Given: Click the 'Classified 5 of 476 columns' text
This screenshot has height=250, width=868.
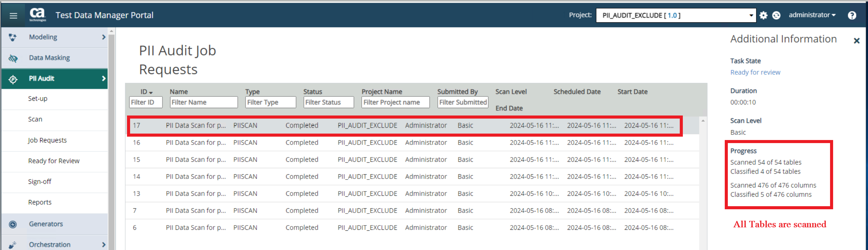Looking at the screenshot, I should coord(771,195).
